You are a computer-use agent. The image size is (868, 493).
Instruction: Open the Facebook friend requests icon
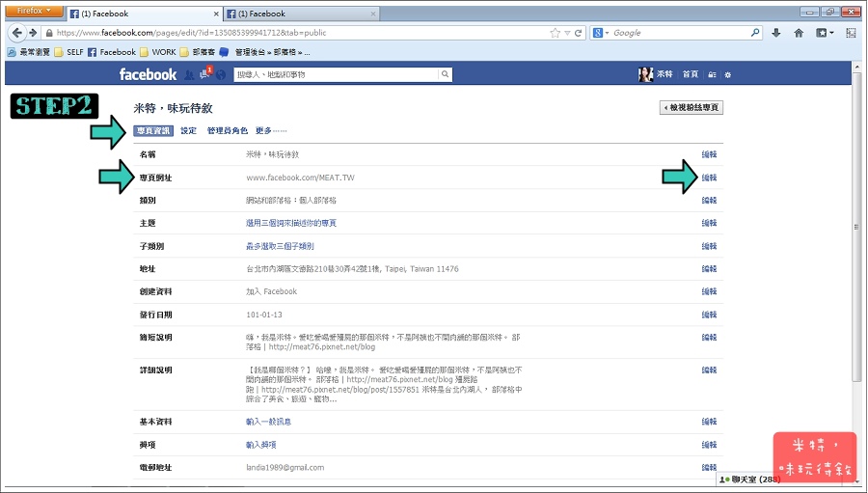(x=189, y=75)
